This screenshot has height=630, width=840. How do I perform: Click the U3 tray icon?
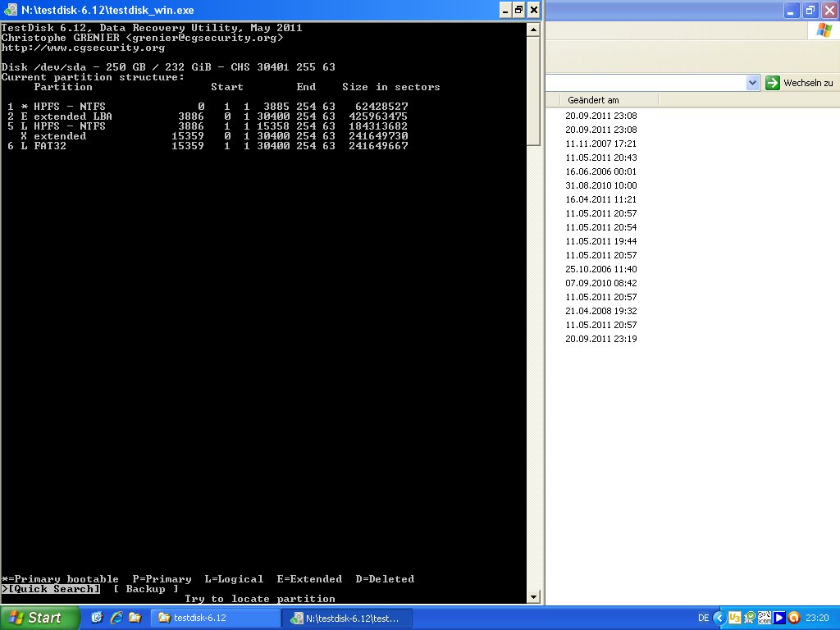point(734,618)
